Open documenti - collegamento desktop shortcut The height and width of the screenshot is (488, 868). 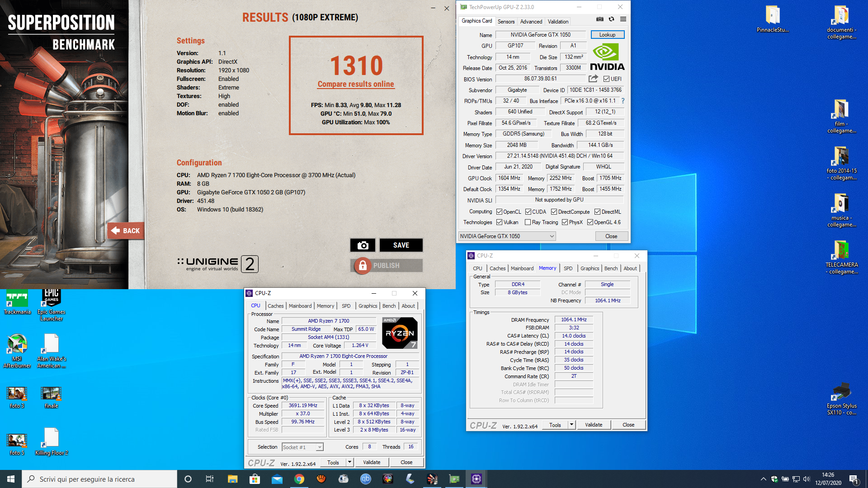pyautogui.click(x=841, y=23)
